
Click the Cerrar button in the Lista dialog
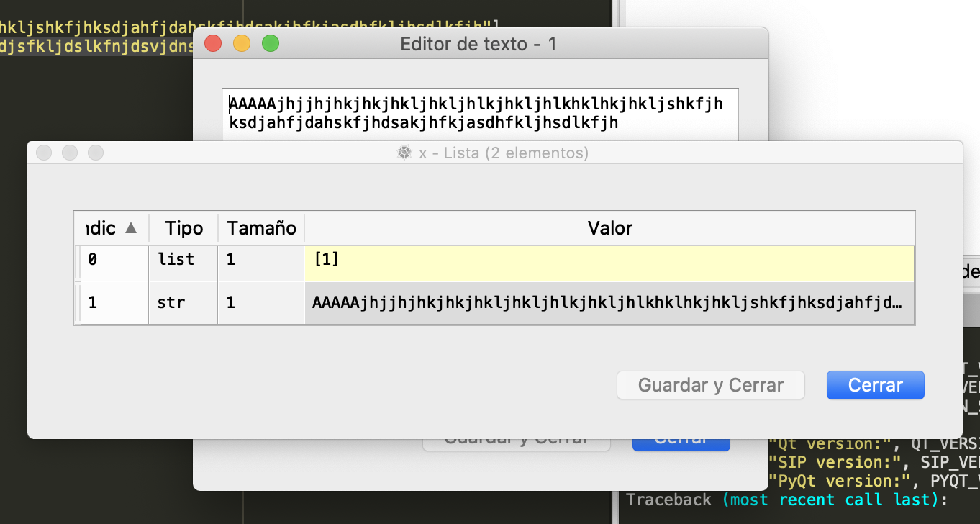pyautogui.click(x=875, y=385)
